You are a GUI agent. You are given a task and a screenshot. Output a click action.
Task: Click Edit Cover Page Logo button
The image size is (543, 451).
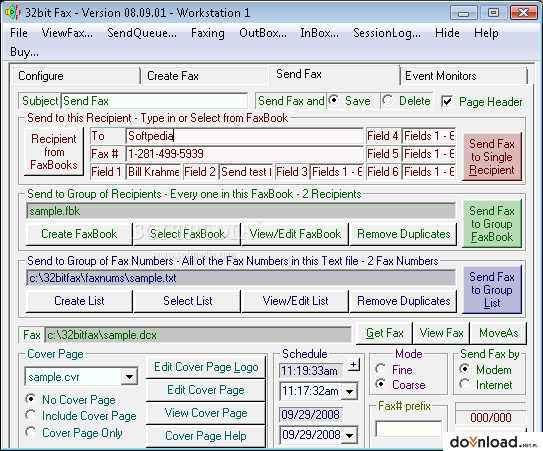[x=206, y=367]
